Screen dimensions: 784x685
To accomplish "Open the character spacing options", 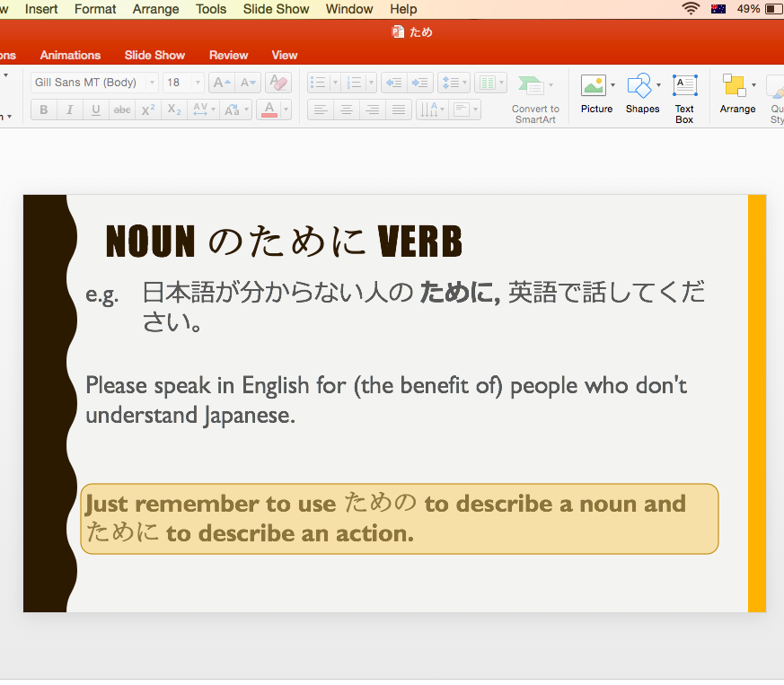I will (x=204, y=110).
